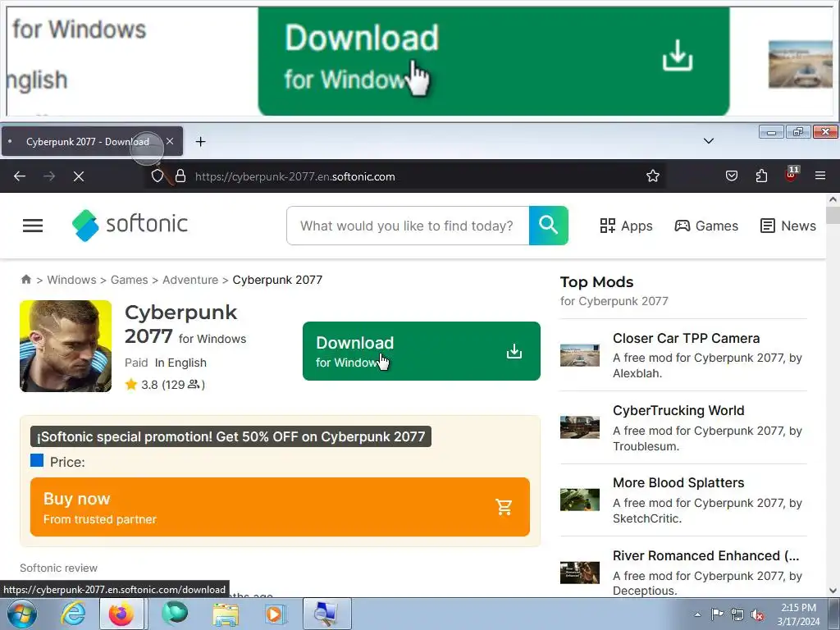View site security via padlock icon
This screenshot has width=840, height=630.
pos(180,176)
